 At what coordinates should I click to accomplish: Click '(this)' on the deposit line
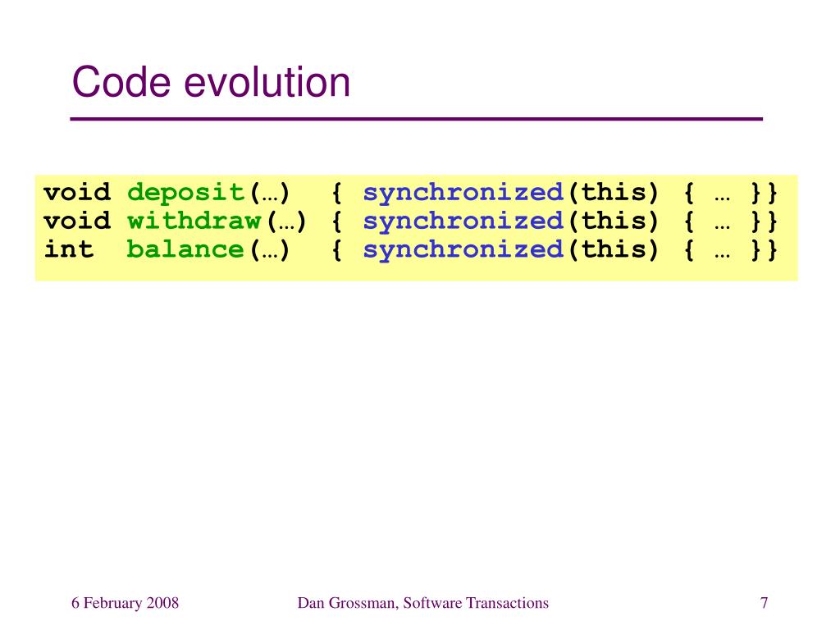point(614,193)
